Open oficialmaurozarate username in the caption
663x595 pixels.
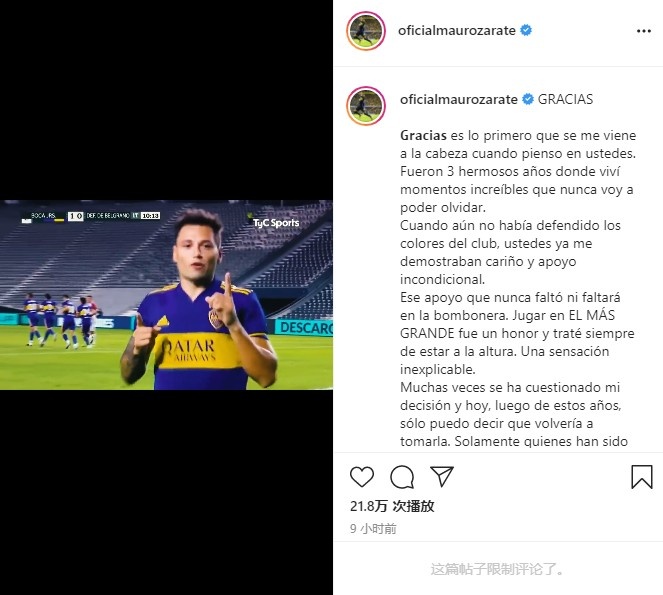(459, 99)
